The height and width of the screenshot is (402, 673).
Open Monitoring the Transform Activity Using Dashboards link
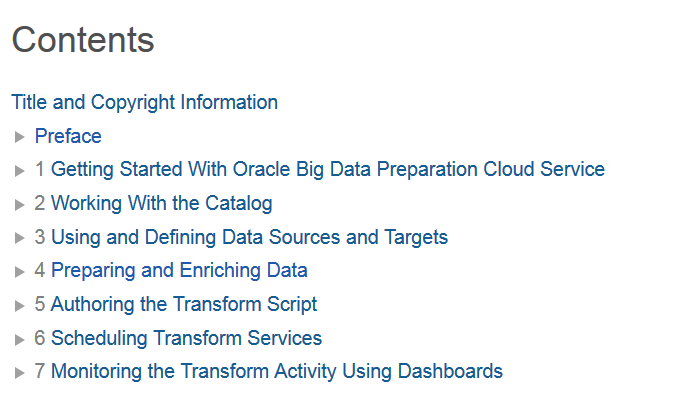276,372
